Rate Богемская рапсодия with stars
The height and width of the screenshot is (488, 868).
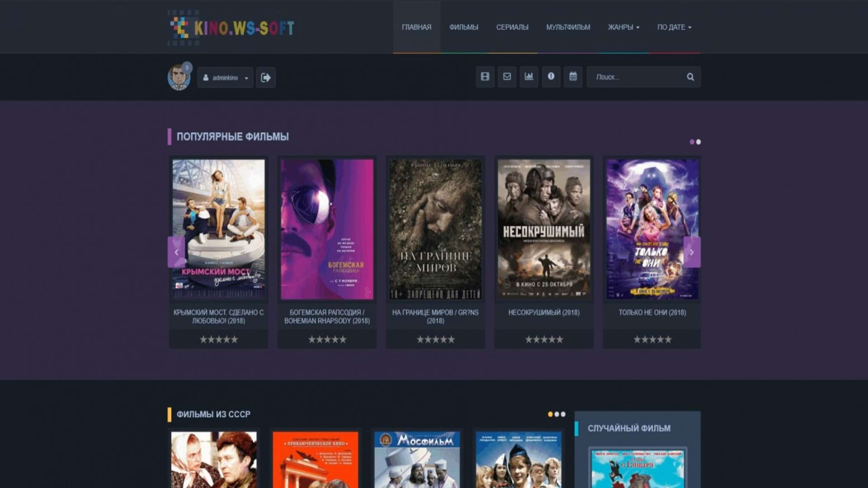tap(327, 339)
